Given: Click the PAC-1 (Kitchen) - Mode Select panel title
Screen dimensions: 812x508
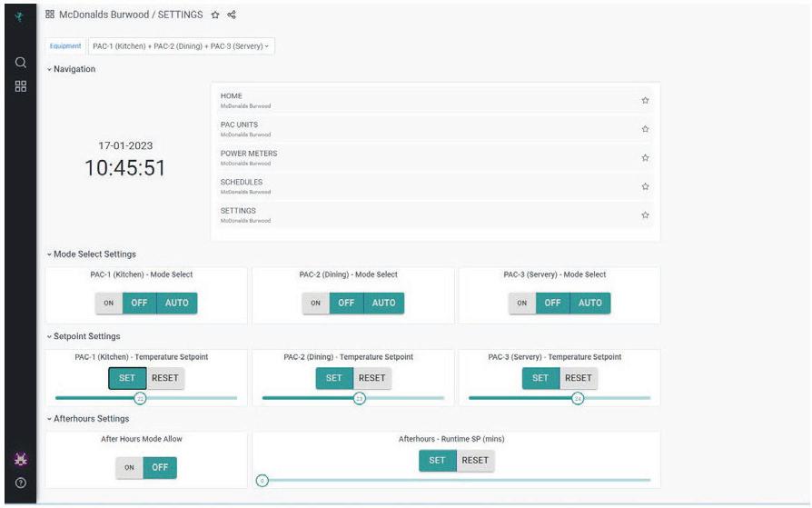Looking at the screenshot, I should [142, 274].
